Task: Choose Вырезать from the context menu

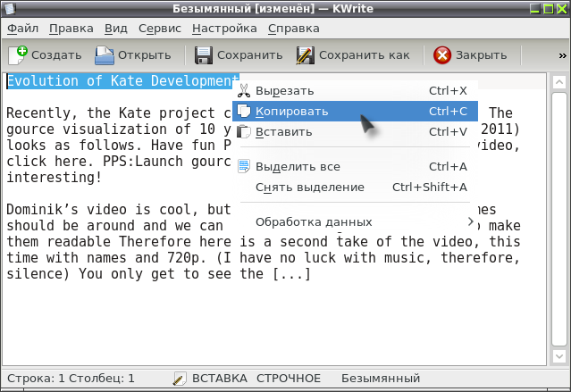Action: click(x=355, y=90)
